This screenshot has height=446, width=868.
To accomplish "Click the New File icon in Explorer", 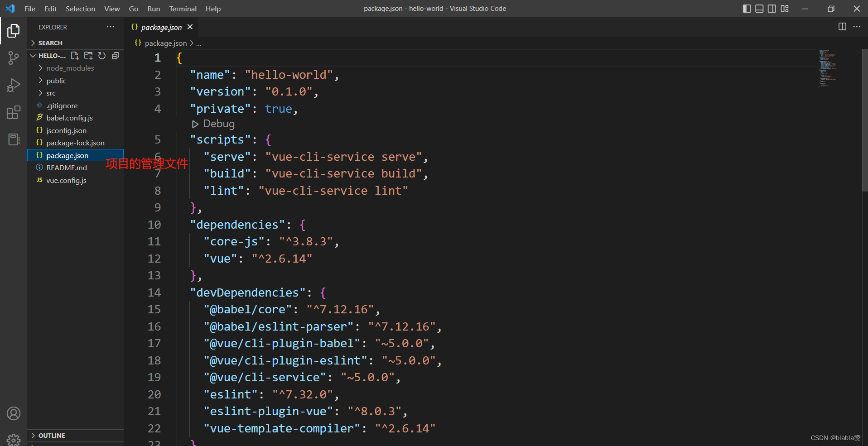I will pos(75,56).
